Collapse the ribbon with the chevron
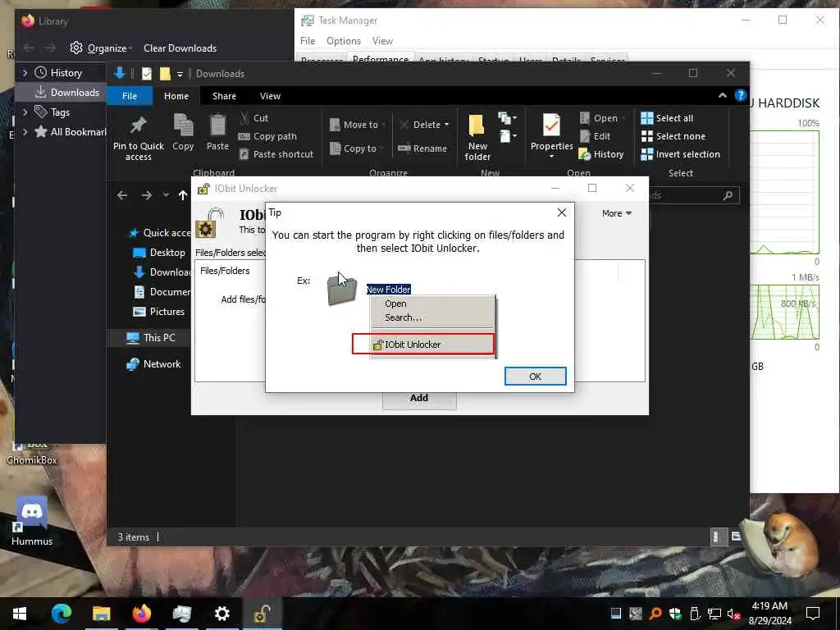This screenshot has height=630, width=840. 722,95
